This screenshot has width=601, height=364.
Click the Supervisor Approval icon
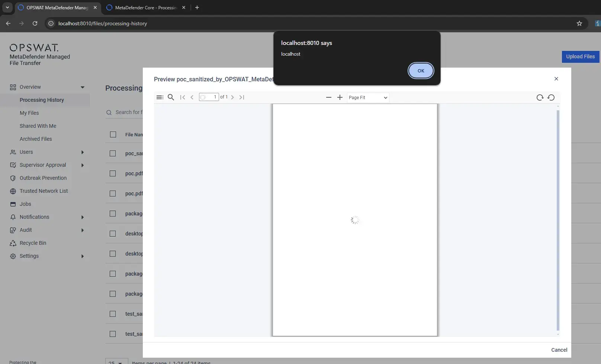13,165
